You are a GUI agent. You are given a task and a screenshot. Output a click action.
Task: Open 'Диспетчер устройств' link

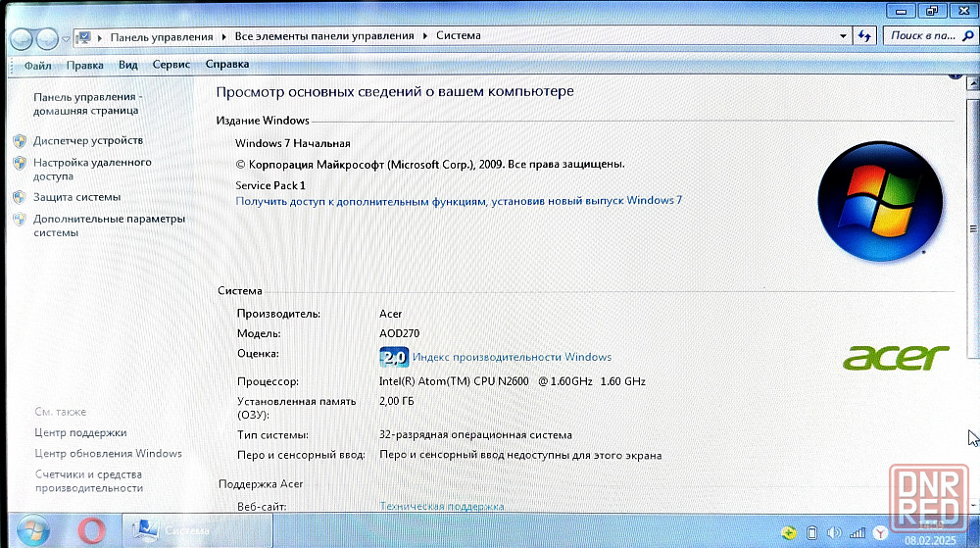click(x=88, y=140)
